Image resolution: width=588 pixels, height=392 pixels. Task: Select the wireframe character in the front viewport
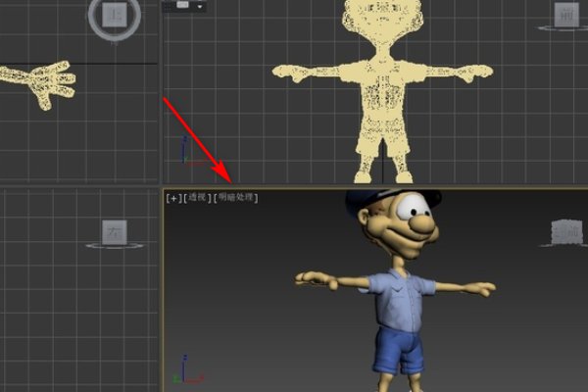(382, 90)
